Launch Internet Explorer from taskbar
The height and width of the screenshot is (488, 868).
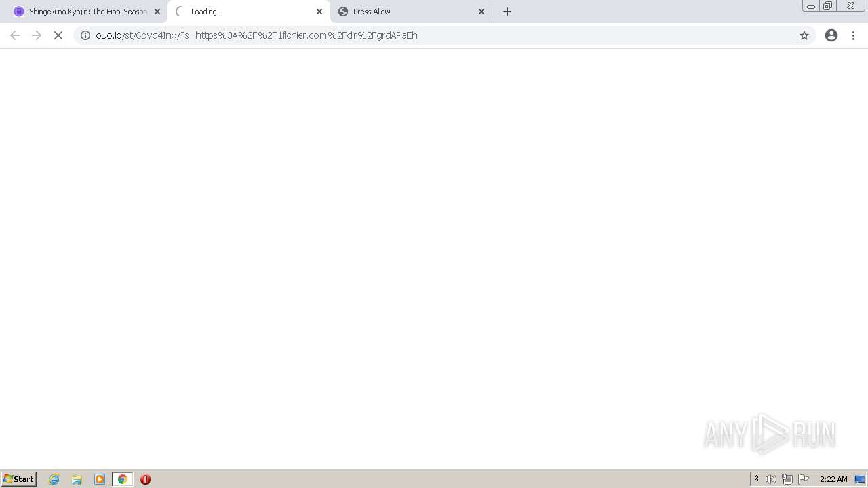point(54,479)
